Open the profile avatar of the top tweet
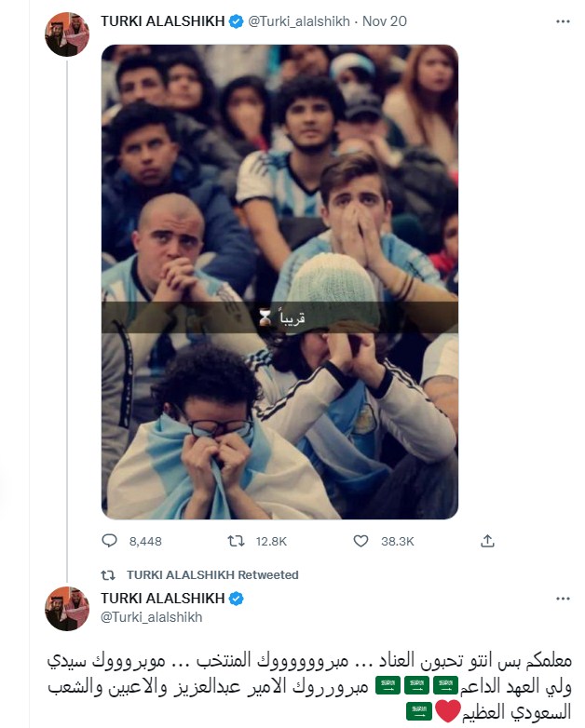The image size is (585, 728). (67, 34)
